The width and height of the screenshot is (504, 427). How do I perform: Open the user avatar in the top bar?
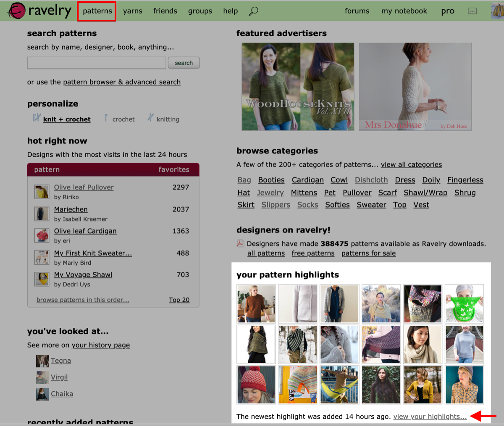(497, 11)
